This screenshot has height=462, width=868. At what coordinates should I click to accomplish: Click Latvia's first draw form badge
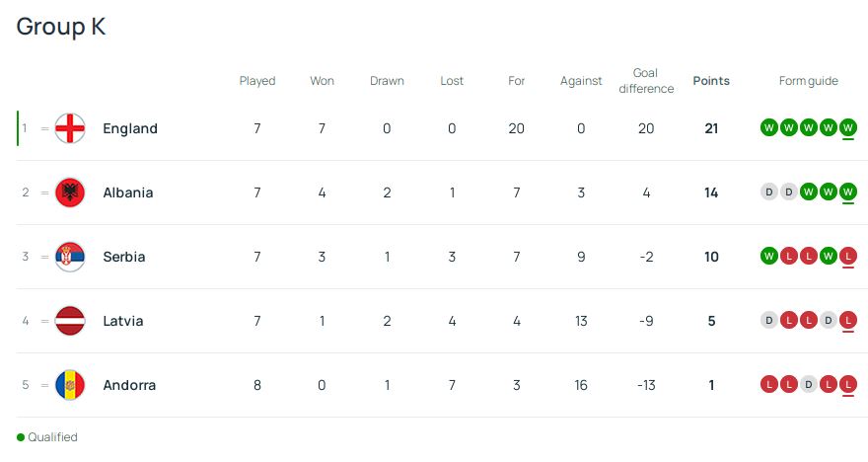point(769,321)
